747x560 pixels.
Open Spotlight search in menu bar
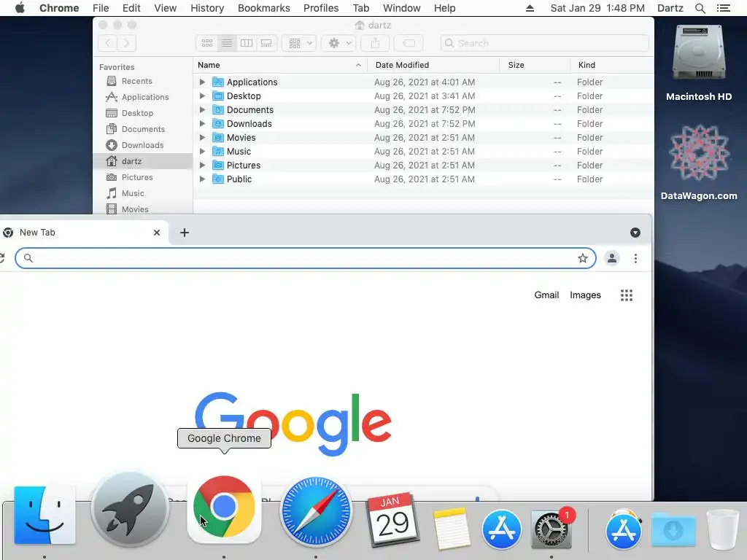pyautogui.click(x=700, y=8)
